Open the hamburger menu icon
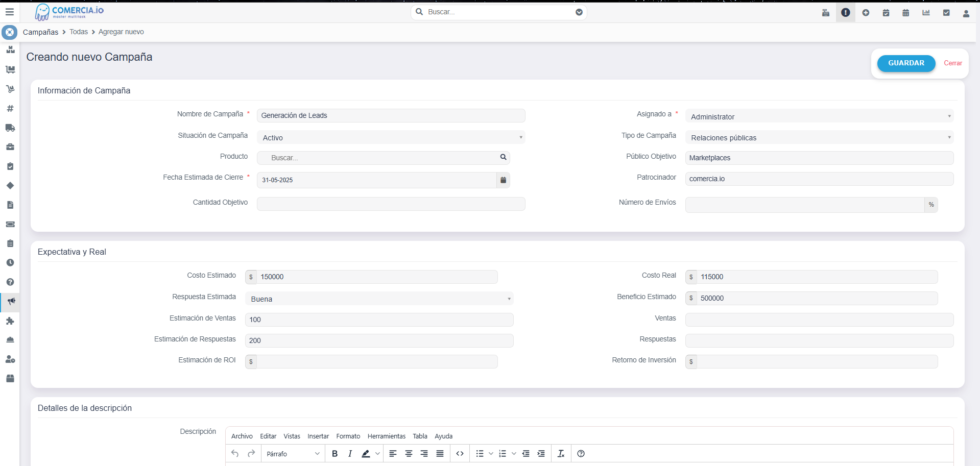Image resolution: width=980 pixels, height=466 pixels. point(10,12)
